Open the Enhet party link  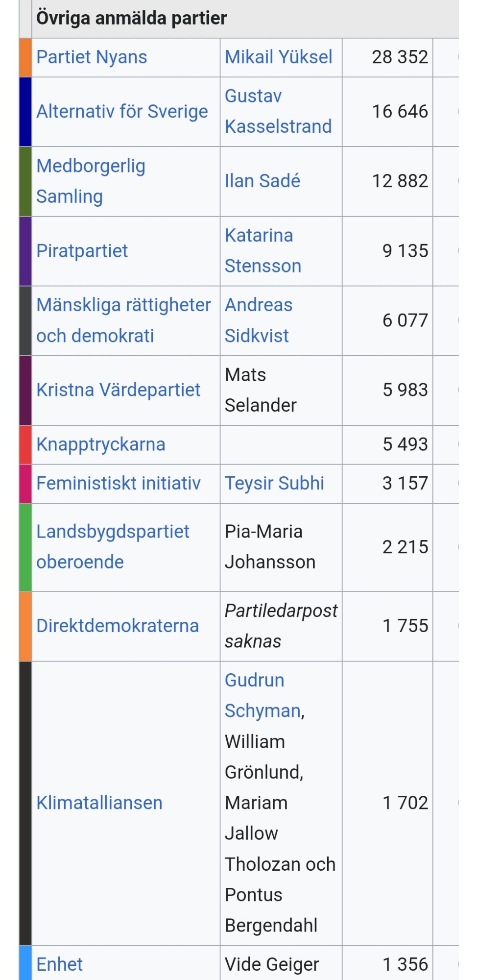coord(59,964)
